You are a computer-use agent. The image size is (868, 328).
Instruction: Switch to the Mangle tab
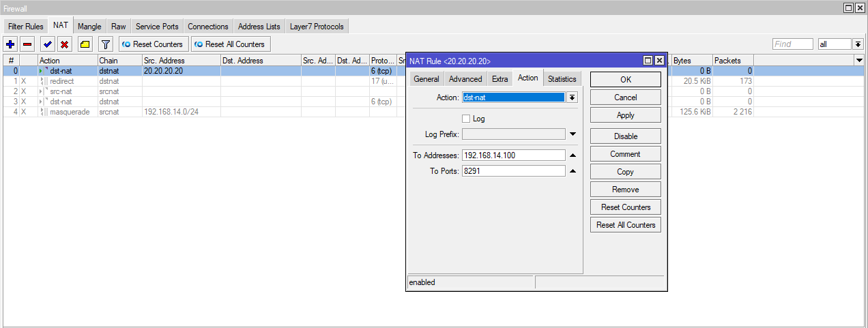89,27
